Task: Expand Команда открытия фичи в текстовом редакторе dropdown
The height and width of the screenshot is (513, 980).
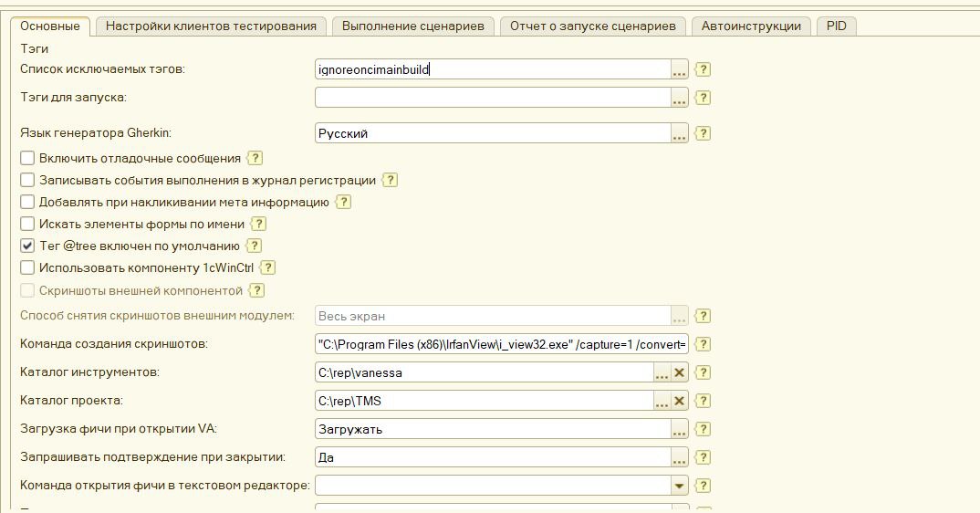Action: coord(680,486)
